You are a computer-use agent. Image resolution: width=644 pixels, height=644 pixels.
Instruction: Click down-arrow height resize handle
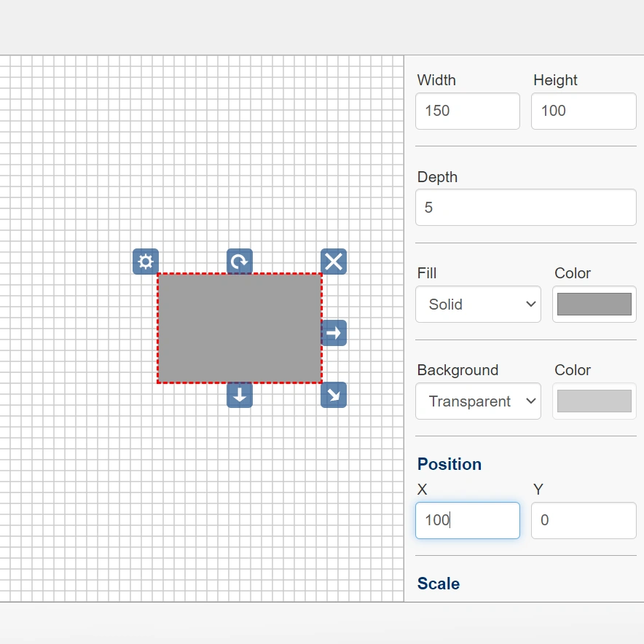(239, 395)
